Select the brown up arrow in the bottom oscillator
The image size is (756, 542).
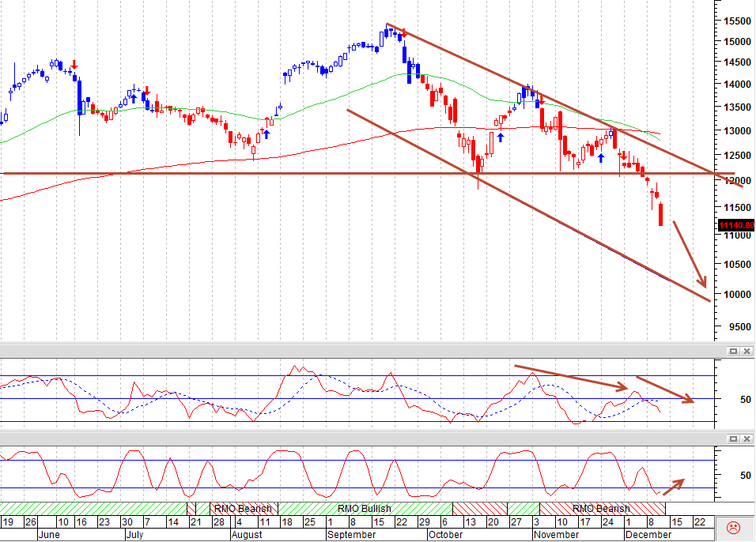pyautogui.click(x=674, y=487)
